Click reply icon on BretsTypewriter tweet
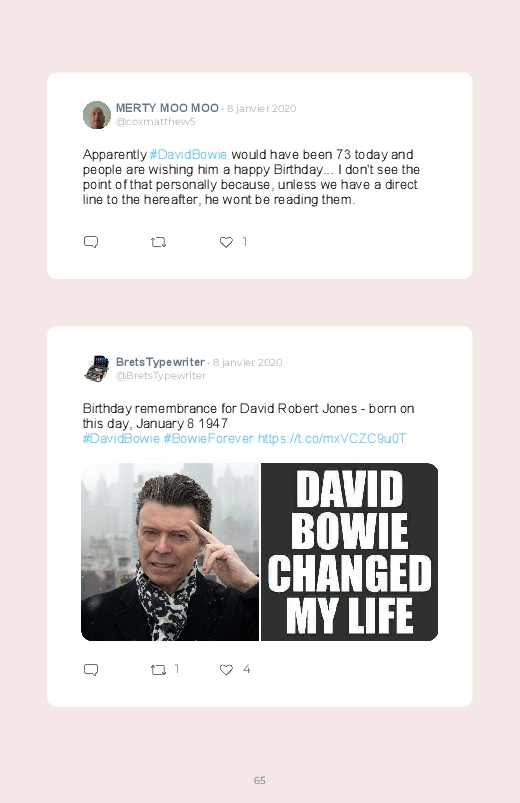 click(x=91, y=669)
